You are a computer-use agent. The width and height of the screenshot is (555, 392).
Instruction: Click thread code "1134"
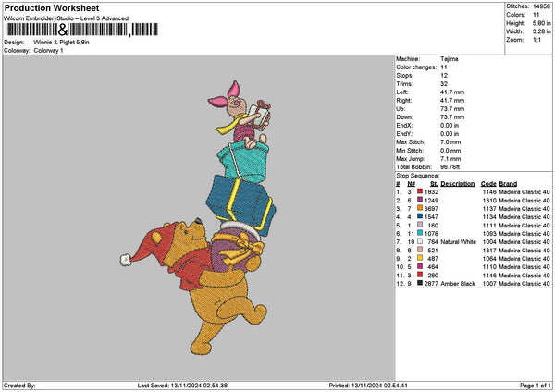coord(489,217)
